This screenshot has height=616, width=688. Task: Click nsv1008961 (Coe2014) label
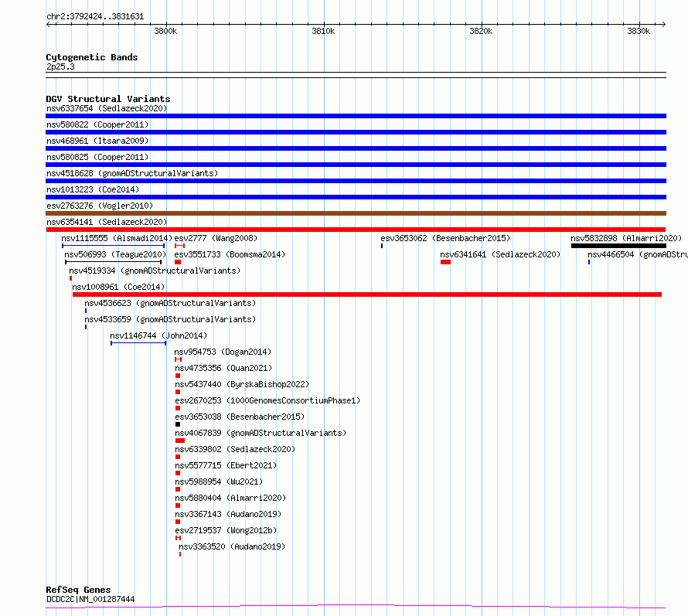pyautogui.click(x=118, y=287)
